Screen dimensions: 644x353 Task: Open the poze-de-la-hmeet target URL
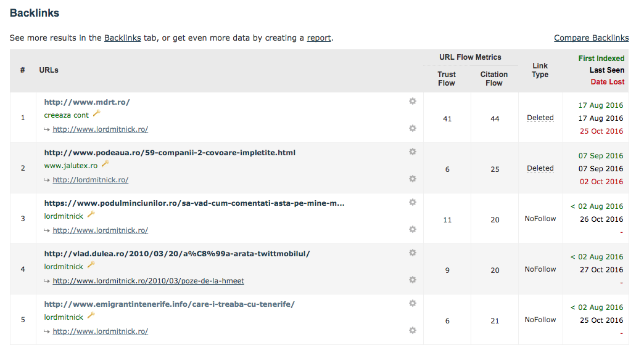click(148, 281)
